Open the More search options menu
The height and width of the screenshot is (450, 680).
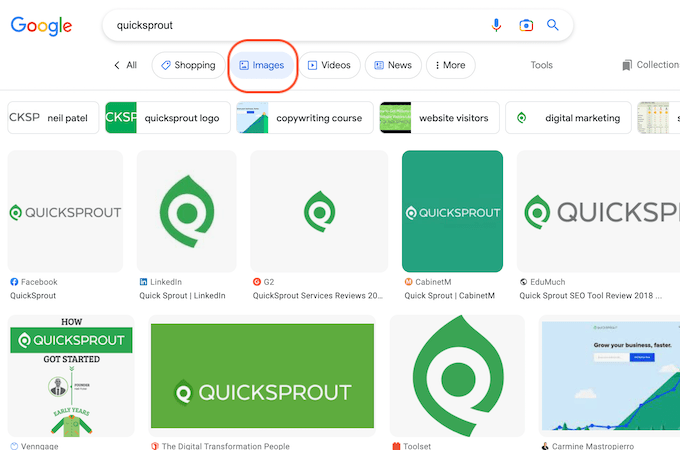(x=451, y=65)
